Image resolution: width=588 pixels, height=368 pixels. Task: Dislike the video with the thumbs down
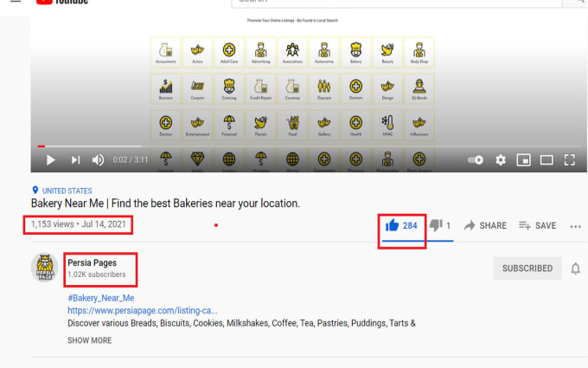[436, 225]
